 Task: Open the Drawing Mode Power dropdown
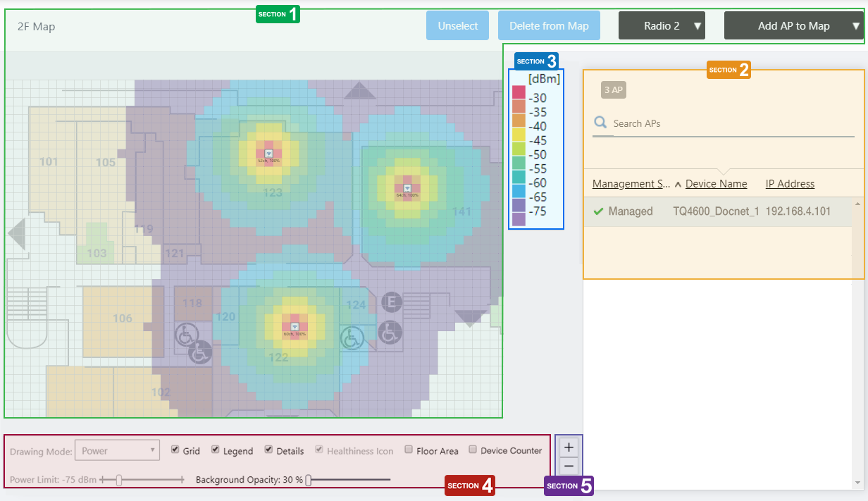118,451
